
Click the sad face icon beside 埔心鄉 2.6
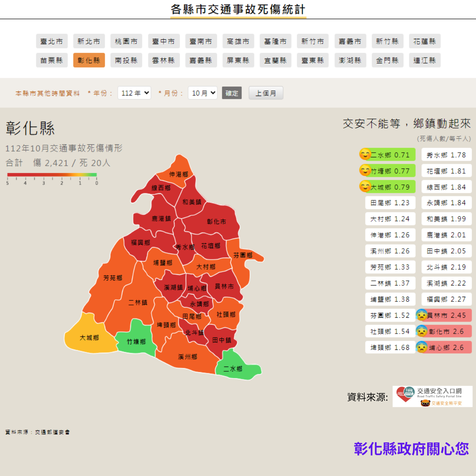421,347
